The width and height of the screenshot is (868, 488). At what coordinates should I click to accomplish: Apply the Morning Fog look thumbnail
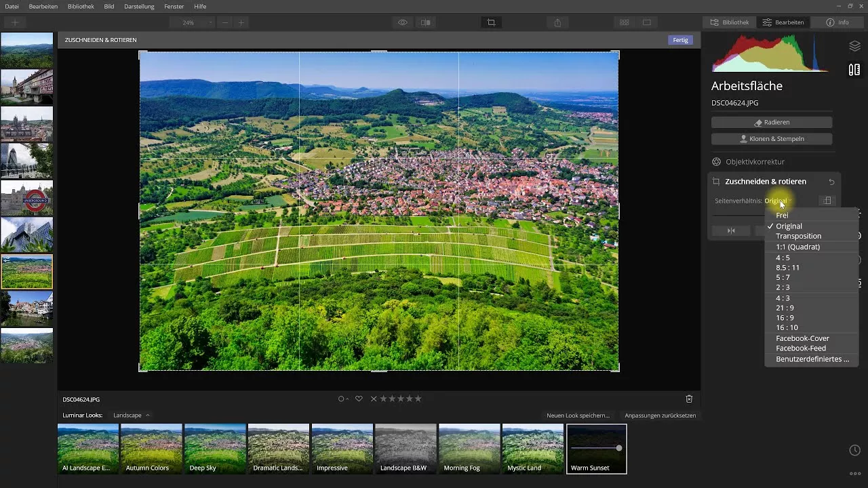[x=469, y=449]
